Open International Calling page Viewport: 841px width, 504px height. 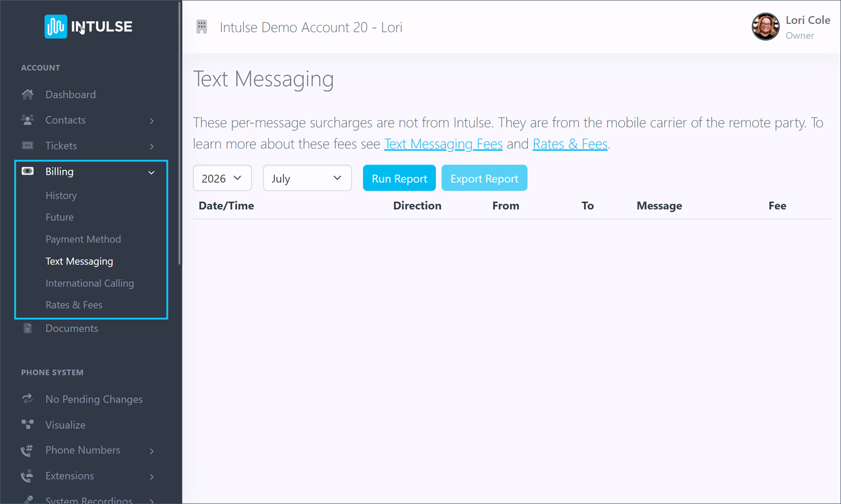pos(90,283)
